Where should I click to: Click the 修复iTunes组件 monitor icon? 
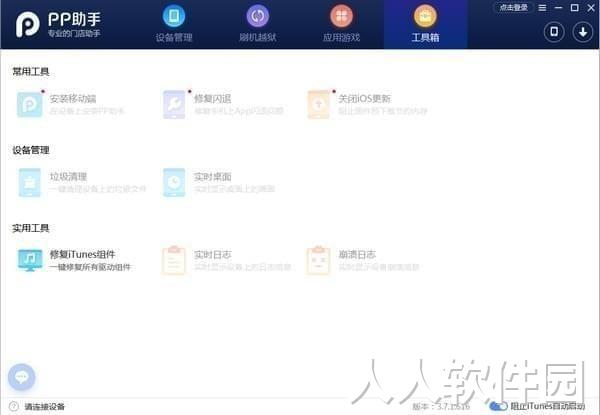[x=30, y=260]
